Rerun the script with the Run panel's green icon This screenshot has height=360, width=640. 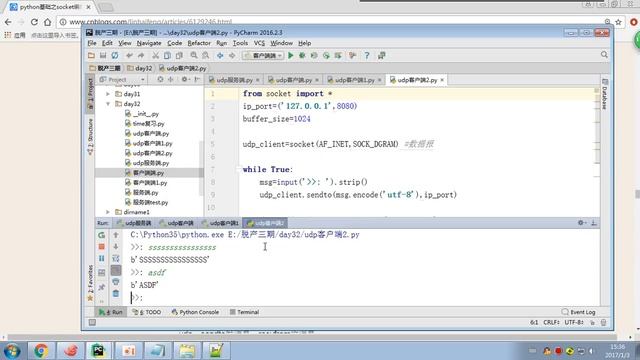[102, 235]
